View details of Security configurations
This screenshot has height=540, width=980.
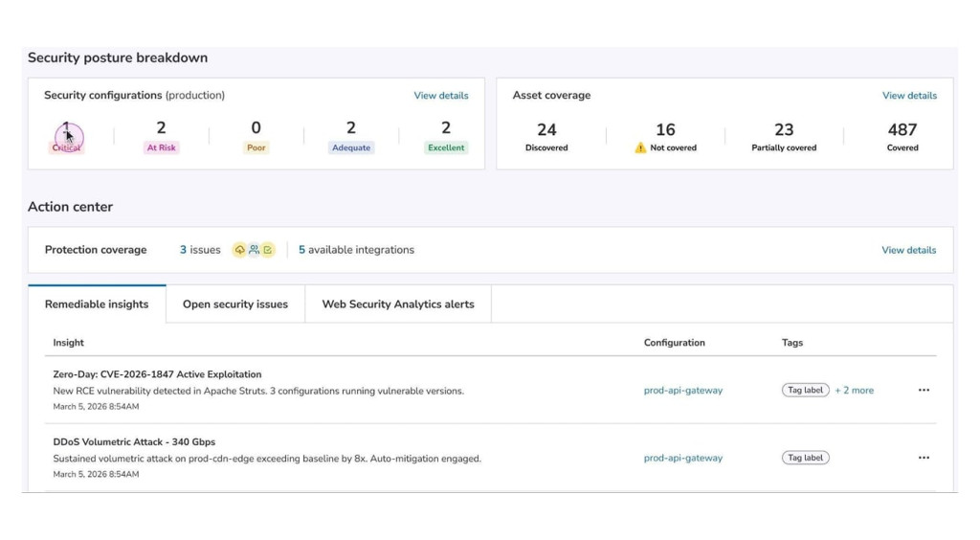tap(440, 96)
